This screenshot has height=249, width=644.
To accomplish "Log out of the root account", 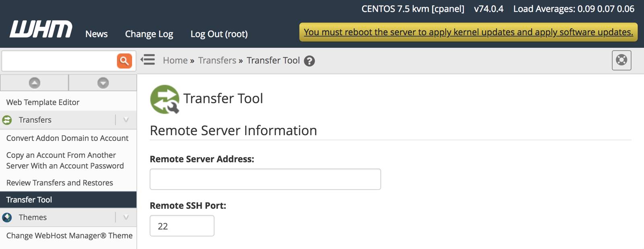I will [x=219, y=34].
